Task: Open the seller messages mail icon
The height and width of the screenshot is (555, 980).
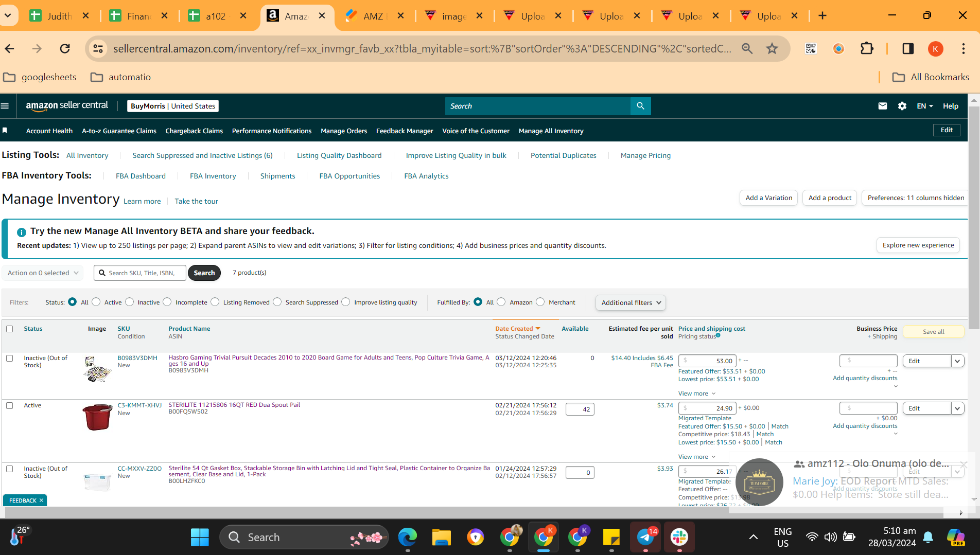Action: pos(882,106)
